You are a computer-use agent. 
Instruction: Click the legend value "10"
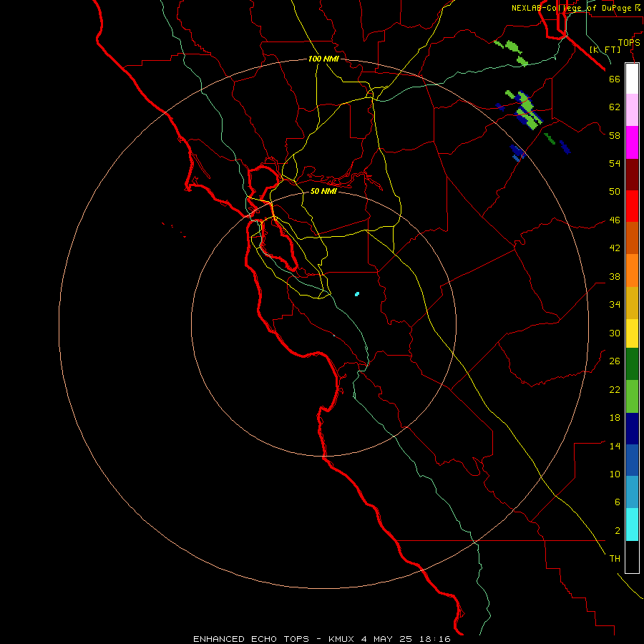tap(615, 474)
